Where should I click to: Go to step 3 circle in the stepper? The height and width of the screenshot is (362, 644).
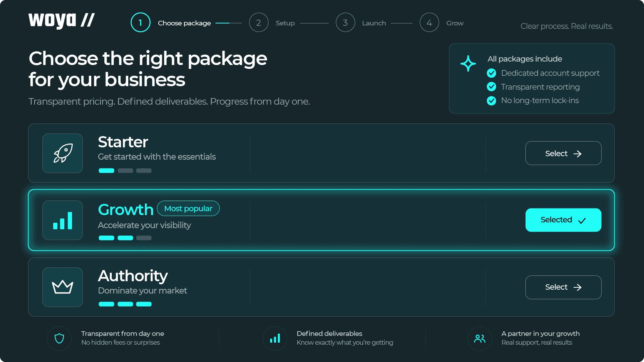point(345,23)
